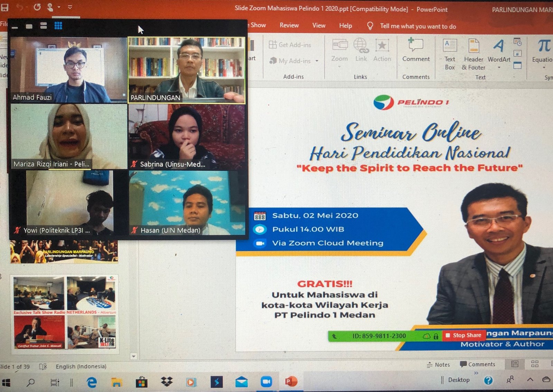Expand Customize Quick Access Toolbar dropdown
The height and width of the screenshot is (392, 553).
[70, 7]
